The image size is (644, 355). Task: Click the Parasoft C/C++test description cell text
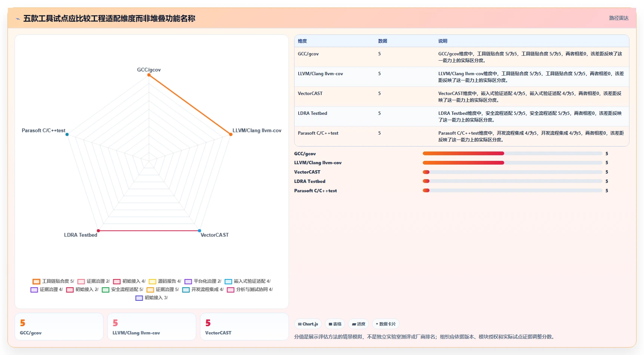pyautogui.click(x=531, y=137)
